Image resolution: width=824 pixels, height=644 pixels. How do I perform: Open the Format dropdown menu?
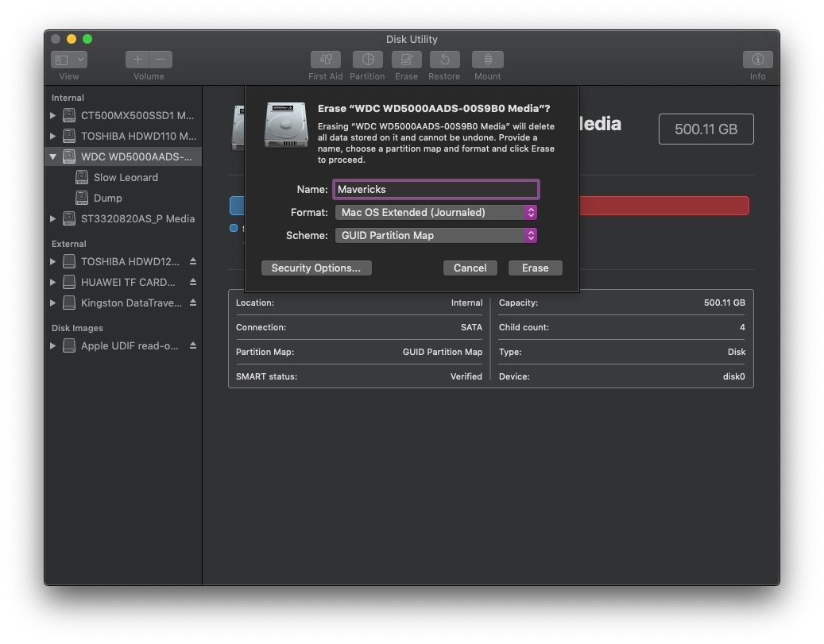tap(436, 212)
